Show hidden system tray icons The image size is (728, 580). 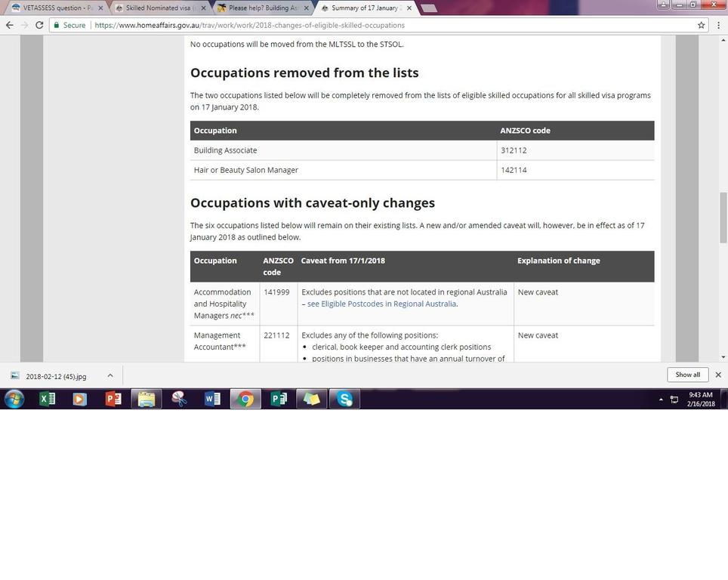(661, 400)
